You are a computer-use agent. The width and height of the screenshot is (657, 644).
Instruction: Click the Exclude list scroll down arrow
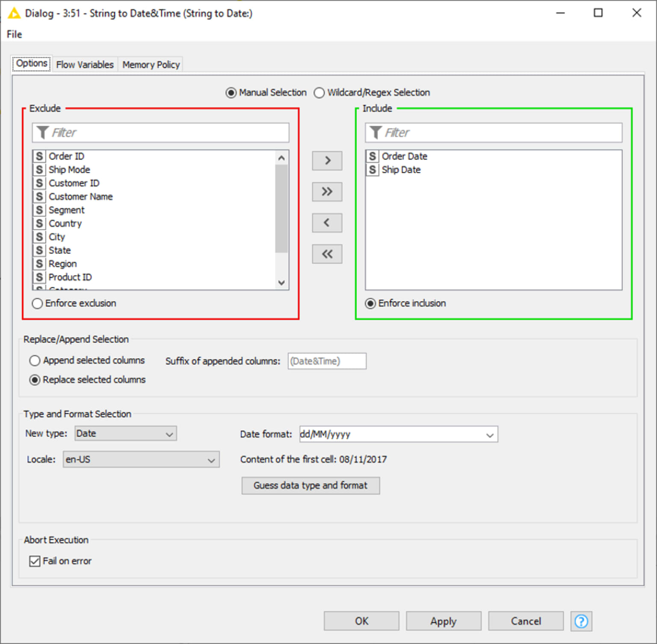pyautogui.click(x=281, y=282)
